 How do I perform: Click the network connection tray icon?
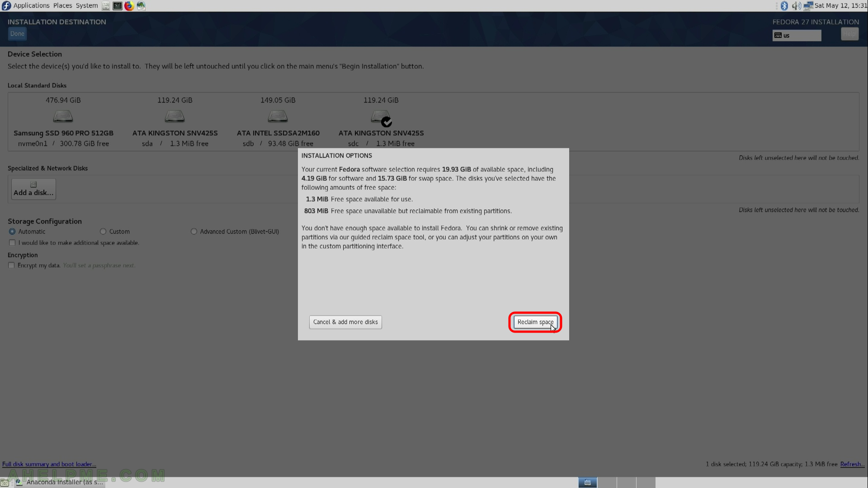808,5
